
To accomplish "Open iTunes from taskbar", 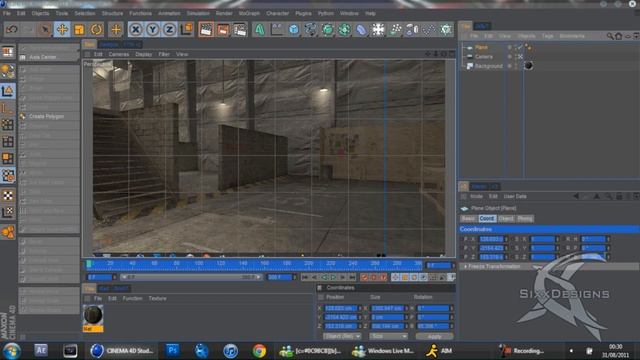I will coord(231,351).
